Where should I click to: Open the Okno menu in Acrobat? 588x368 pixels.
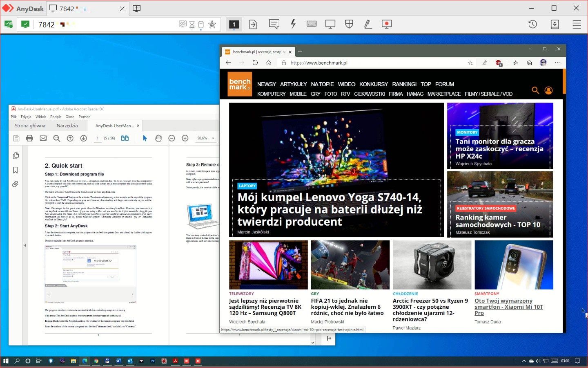tap(70, 117)
